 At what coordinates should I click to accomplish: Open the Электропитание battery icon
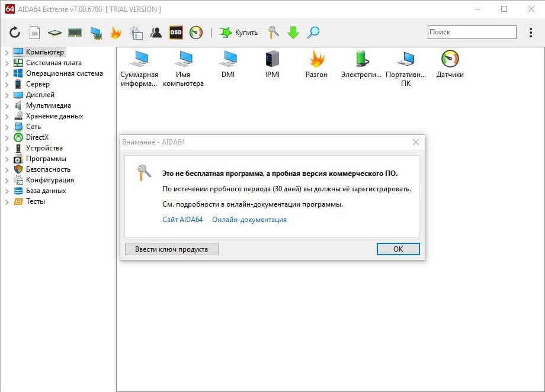click(x=361, y=65)
